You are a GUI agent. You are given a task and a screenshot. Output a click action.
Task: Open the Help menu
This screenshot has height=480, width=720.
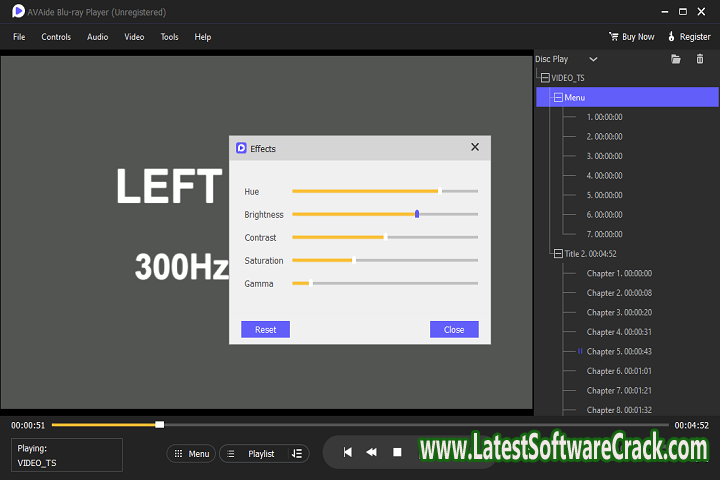click(x=202, y=37)
